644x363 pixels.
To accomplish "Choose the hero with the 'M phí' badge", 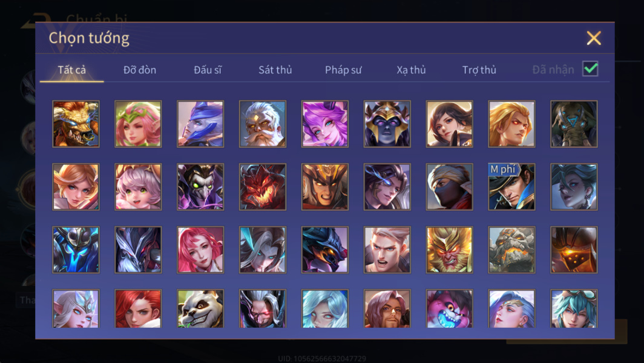I will tap(511, 187).
